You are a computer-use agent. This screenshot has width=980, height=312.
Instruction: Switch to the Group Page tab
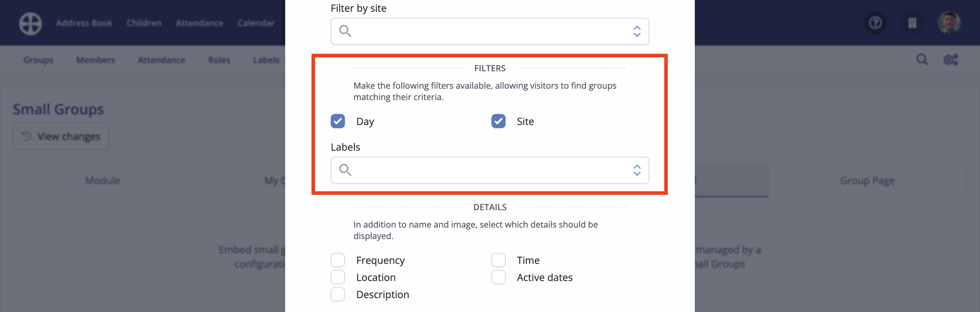point(867,181)
